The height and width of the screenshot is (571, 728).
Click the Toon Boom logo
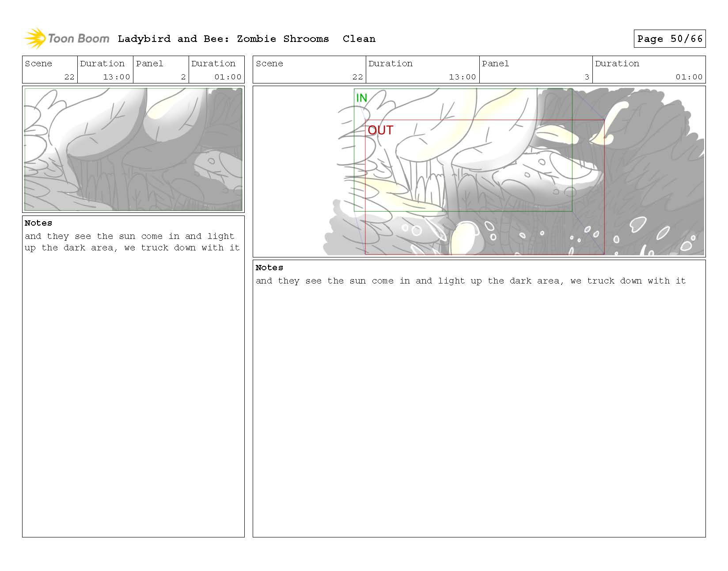(x=66, y=38)
